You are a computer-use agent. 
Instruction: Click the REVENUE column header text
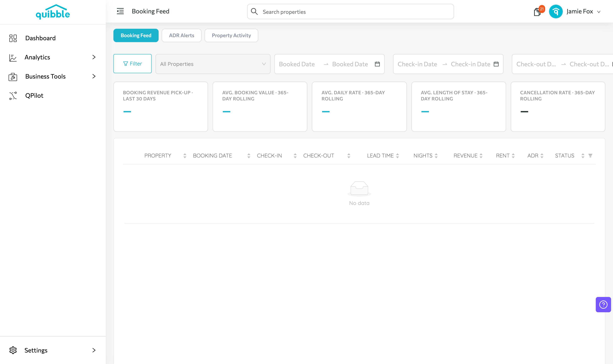(465, 156)
